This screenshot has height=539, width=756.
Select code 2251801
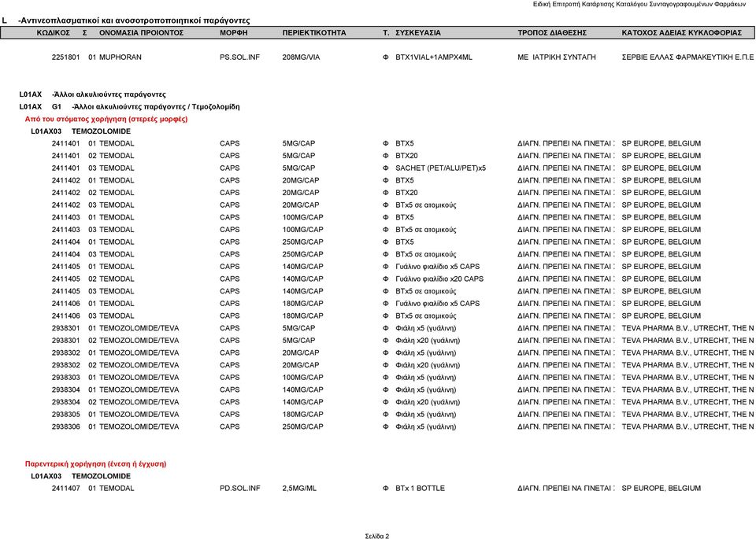coord(65,57)
